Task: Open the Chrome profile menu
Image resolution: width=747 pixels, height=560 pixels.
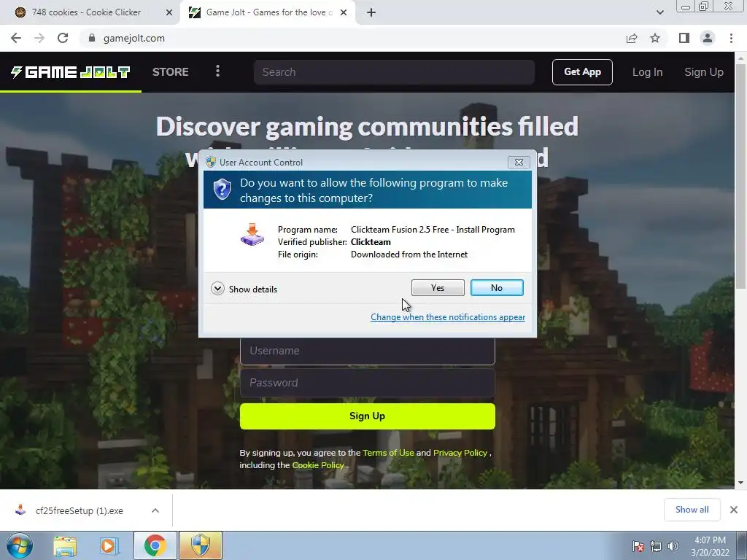Action: click(x=708, y=38)
